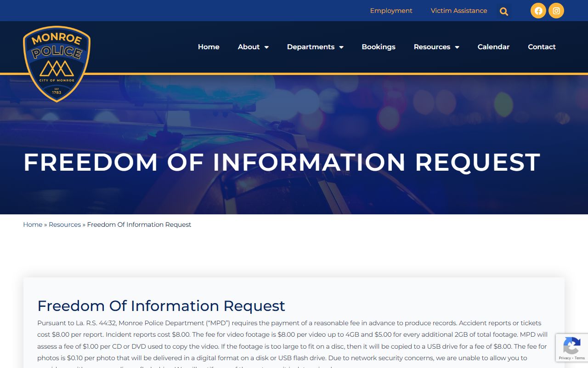Open the Contact menu item

point(542,47)
